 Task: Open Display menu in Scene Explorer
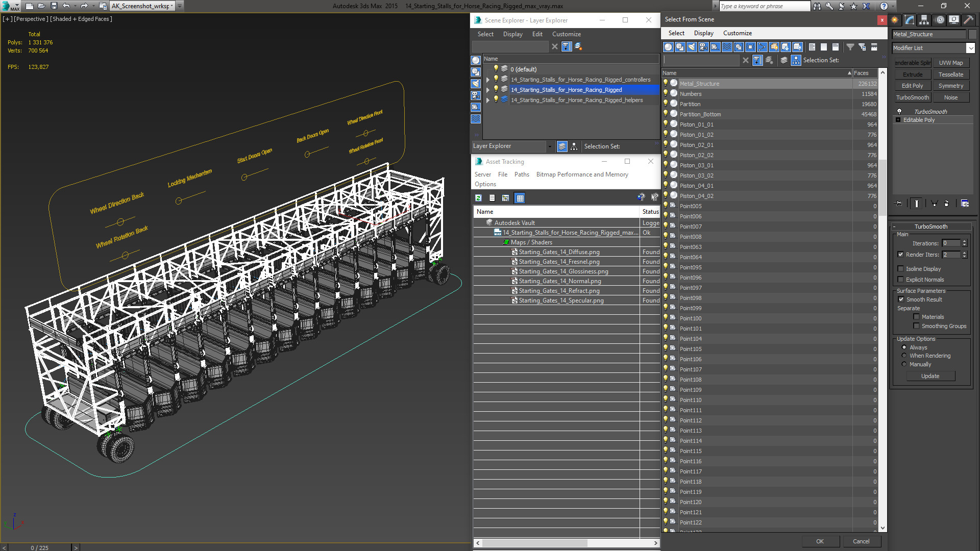point(512,34)
